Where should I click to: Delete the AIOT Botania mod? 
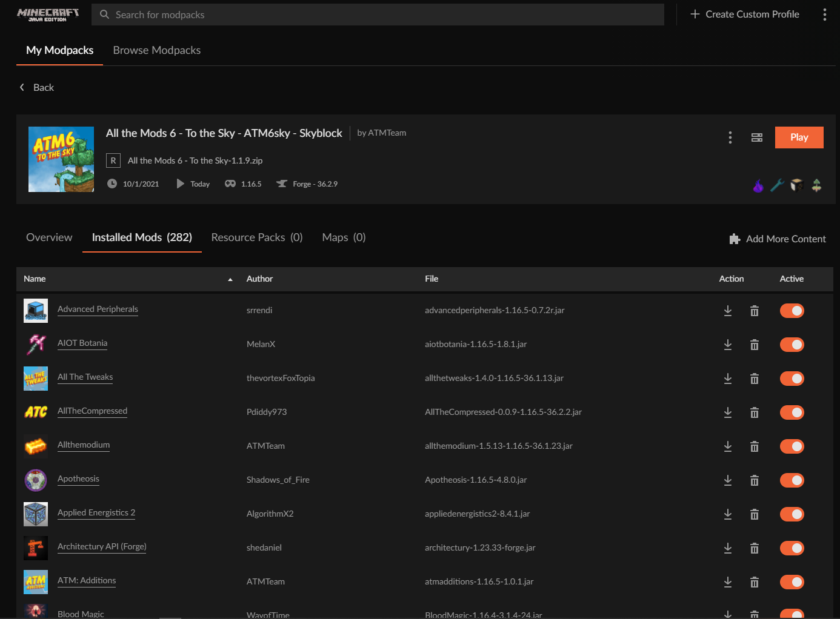[755, 345]
